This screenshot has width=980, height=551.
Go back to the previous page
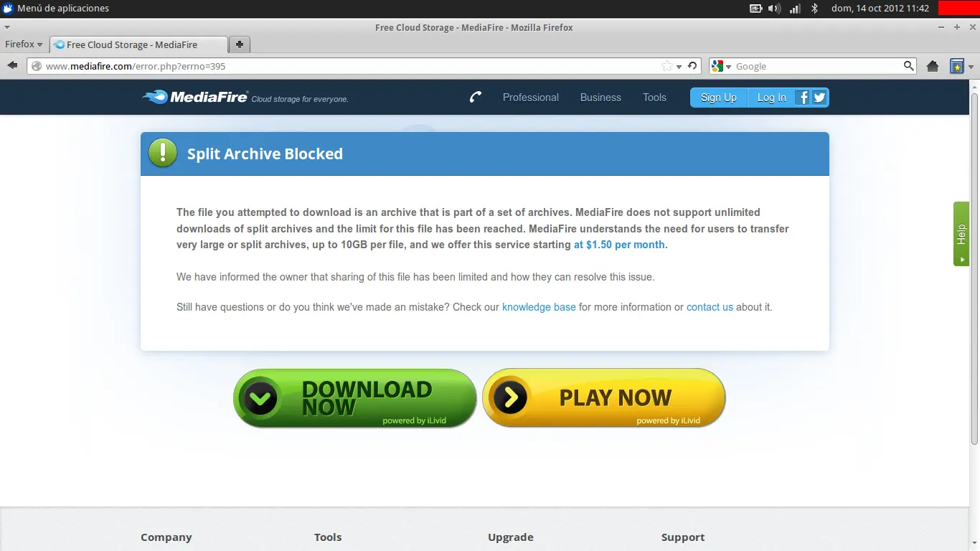[x=12, y=66]
